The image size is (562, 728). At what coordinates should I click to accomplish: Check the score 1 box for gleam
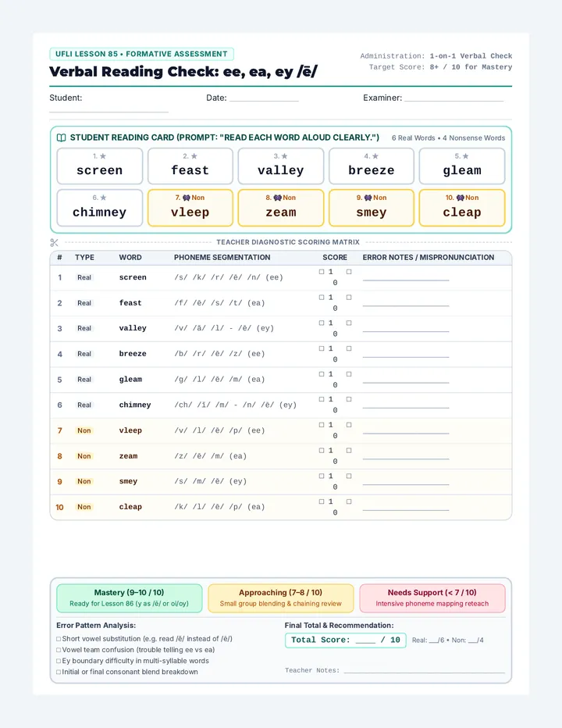click(322, 373)
